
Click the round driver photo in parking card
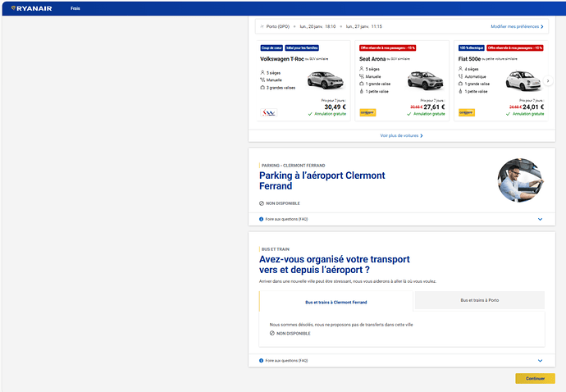pyautogui.click(x=520, y=180)
